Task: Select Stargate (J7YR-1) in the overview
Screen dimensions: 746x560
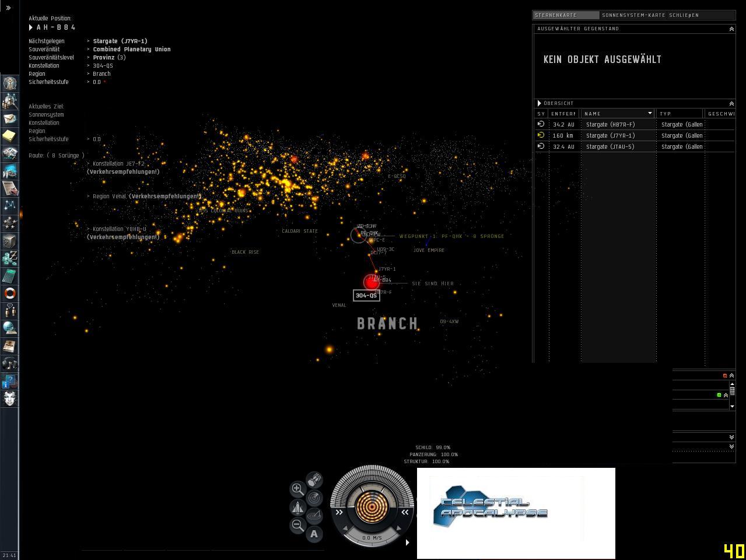Action: tap(635, 135)
